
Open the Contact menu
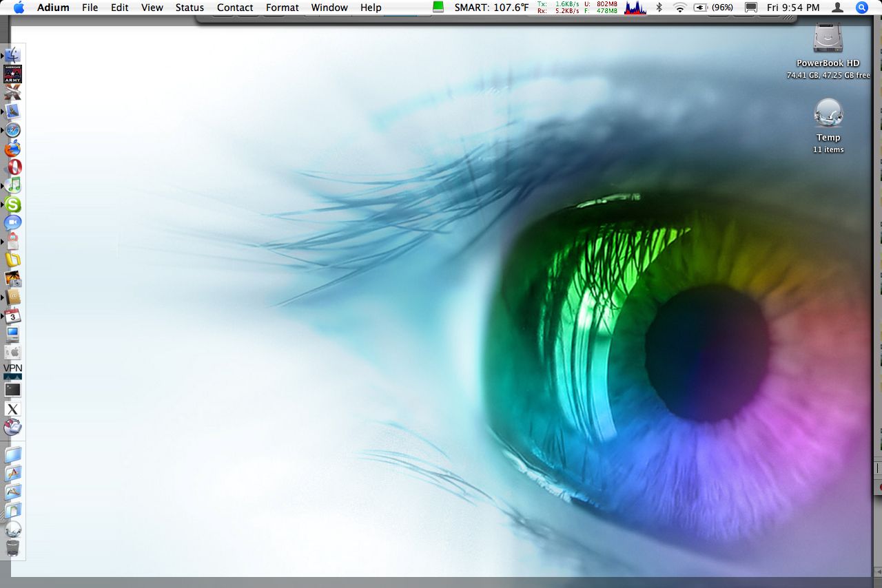point(235,8)
